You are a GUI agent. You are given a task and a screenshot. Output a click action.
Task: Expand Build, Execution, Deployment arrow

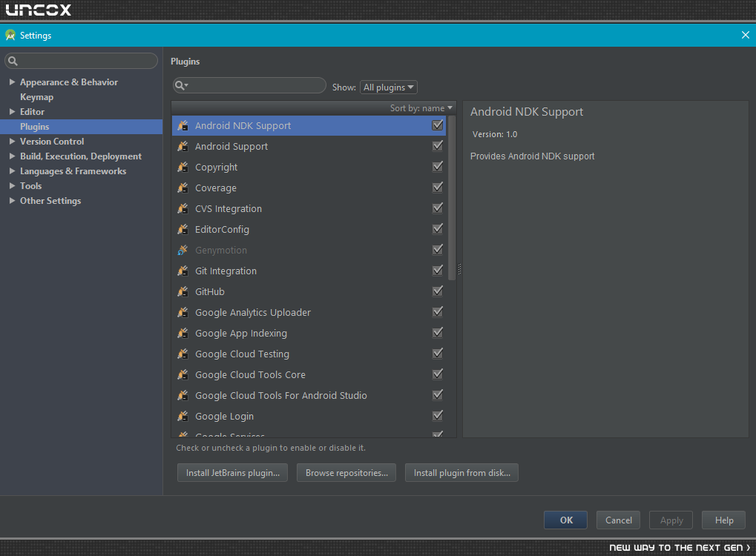click(x=12, y=156)
